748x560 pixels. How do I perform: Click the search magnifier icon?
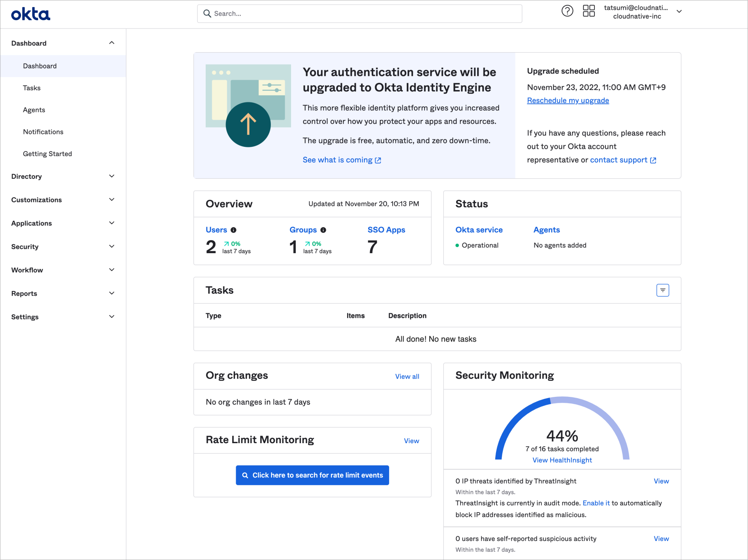208,13
